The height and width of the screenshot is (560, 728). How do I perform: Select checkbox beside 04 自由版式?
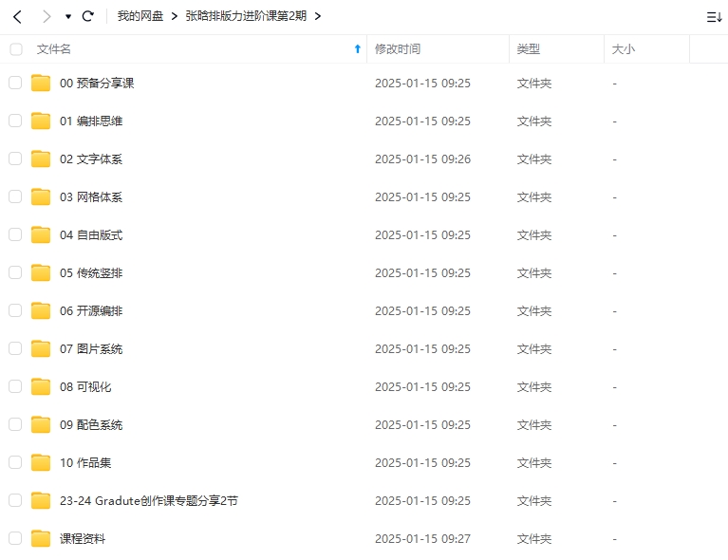point(15,235)
